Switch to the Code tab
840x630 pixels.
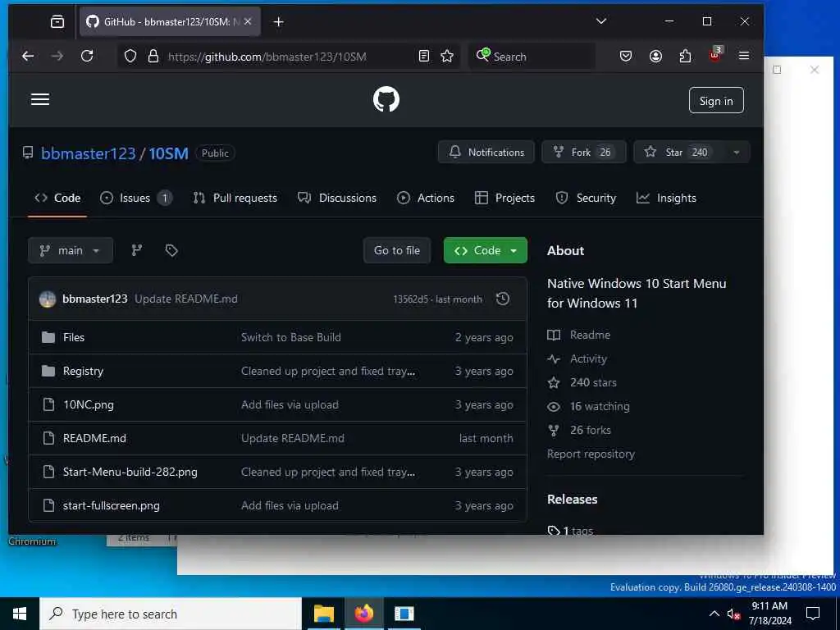[57, 199]
